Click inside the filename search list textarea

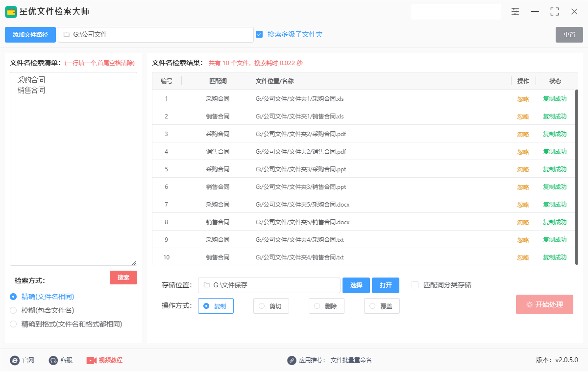73,169
